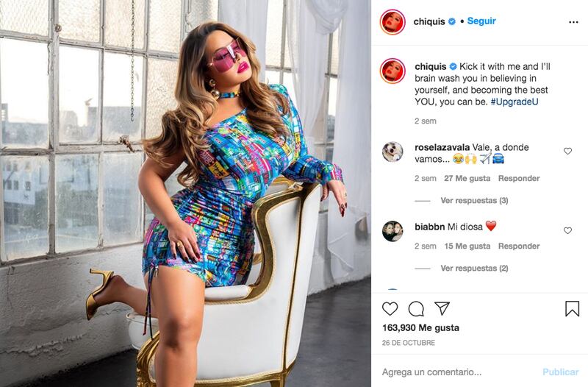588x387 pixels.
Task: Open the three-dot more options menu
Action: pos(573,22)
